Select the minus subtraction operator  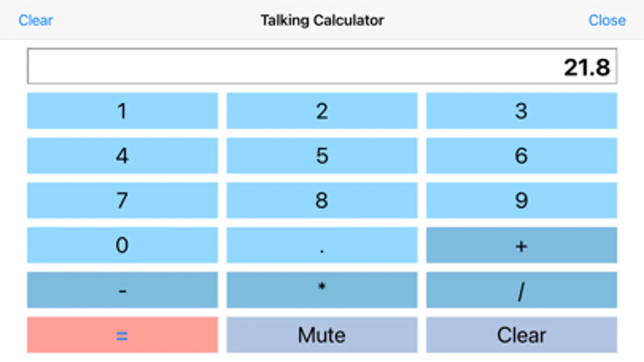tap(122, 290)
